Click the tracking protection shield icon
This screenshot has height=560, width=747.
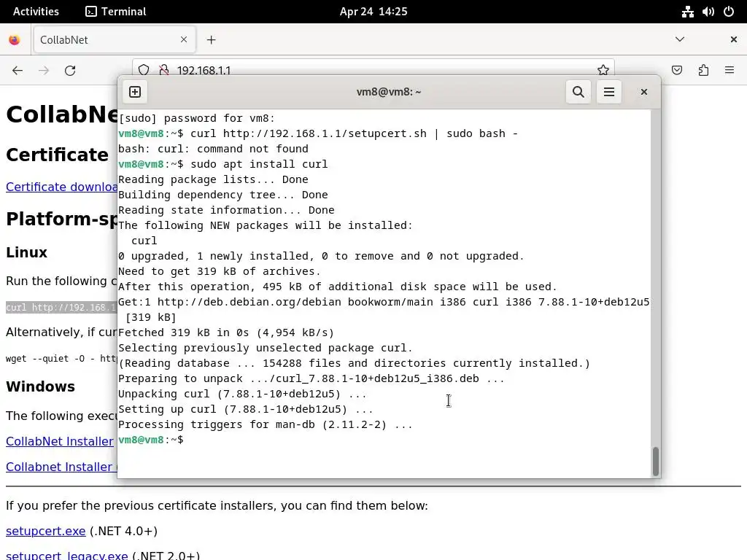[144, 71]
